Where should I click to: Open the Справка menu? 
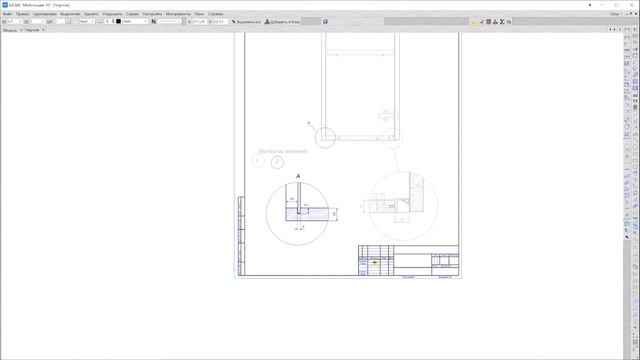click(x=216, y=14)
